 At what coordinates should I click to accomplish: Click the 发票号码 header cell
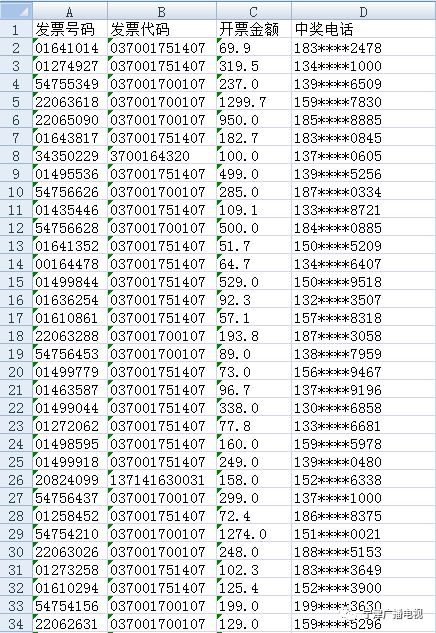tap(70, 29)
